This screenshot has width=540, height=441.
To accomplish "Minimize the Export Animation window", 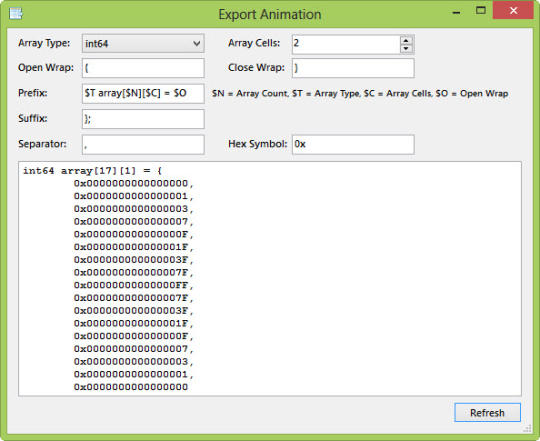I will (x=456, y=12).
